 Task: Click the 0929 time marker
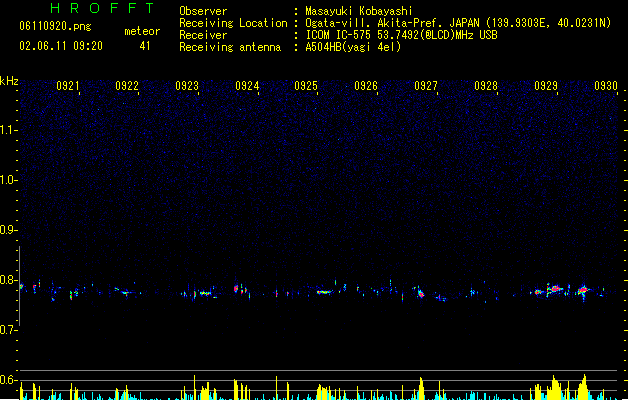click(546, 86)
